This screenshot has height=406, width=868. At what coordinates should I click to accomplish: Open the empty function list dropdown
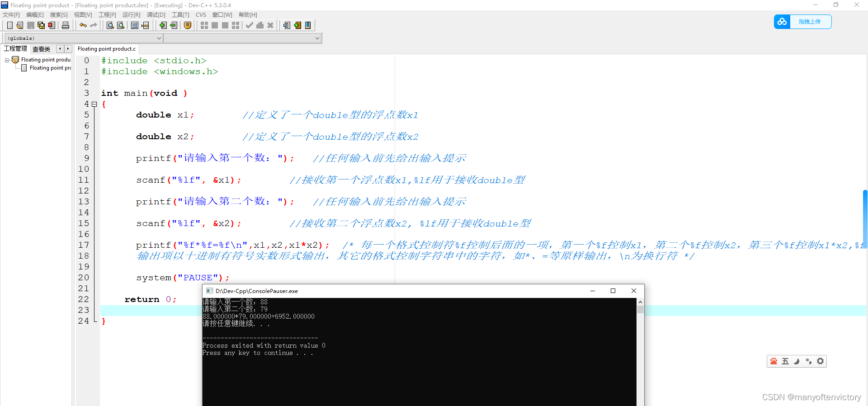pyautogui.click(x=242, y=38)
